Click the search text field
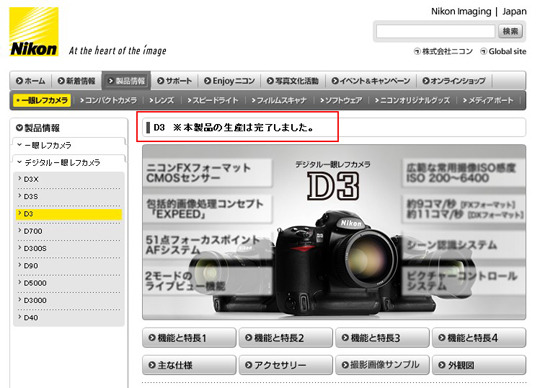Image resolution: width=540 pixels, height=388 pixels. (435, 31)
